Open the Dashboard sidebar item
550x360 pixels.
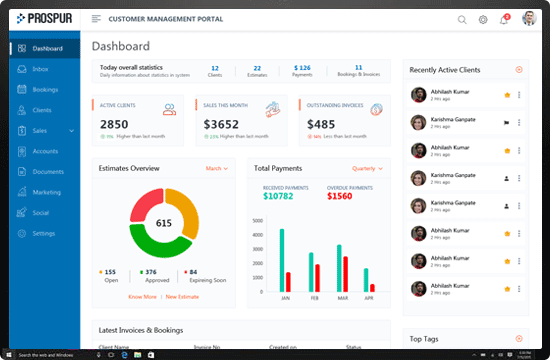[x=45, y=48]
